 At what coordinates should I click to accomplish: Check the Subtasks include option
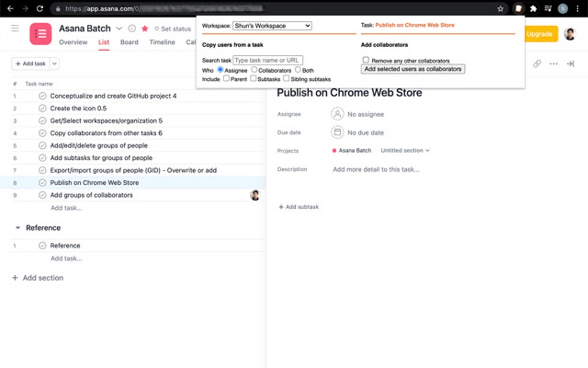click(x=251, y=78)
